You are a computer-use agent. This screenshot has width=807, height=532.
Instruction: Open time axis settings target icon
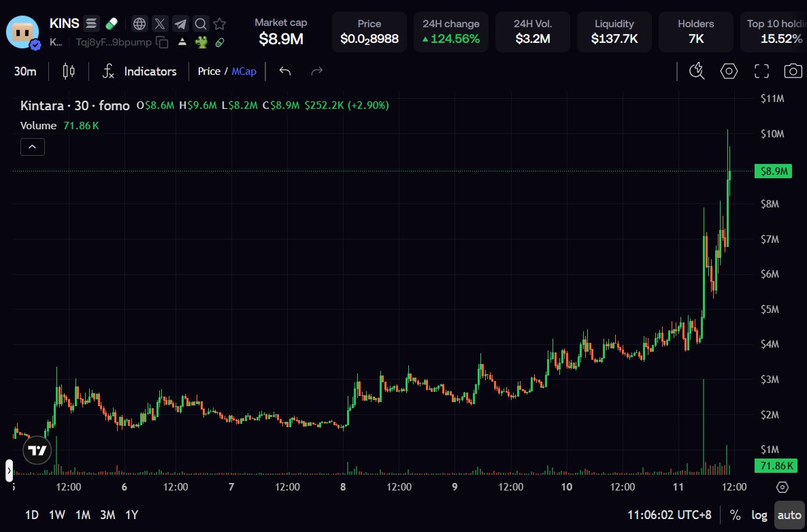pos(783,487)
